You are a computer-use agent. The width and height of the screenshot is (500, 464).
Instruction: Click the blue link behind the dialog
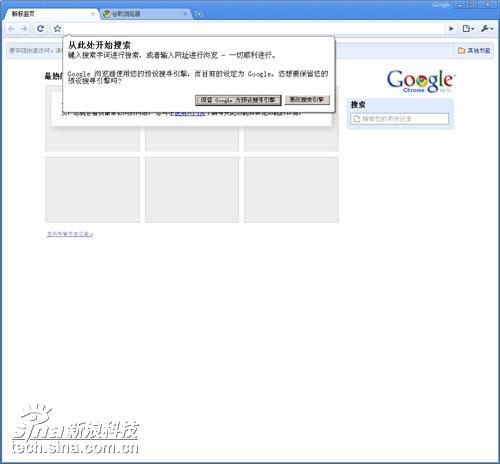[190, 114]
